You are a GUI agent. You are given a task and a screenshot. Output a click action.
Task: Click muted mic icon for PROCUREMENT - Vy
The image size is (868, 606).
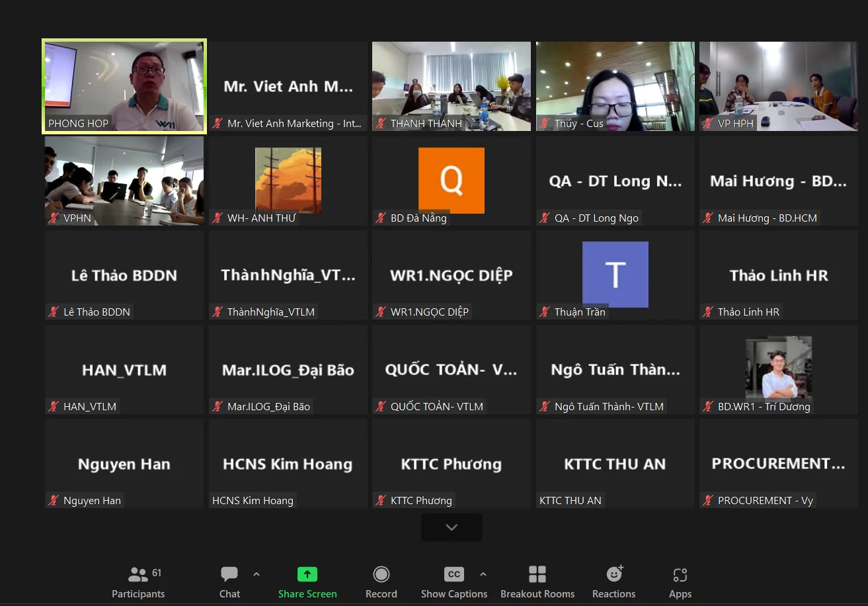(x=709, y=500)
